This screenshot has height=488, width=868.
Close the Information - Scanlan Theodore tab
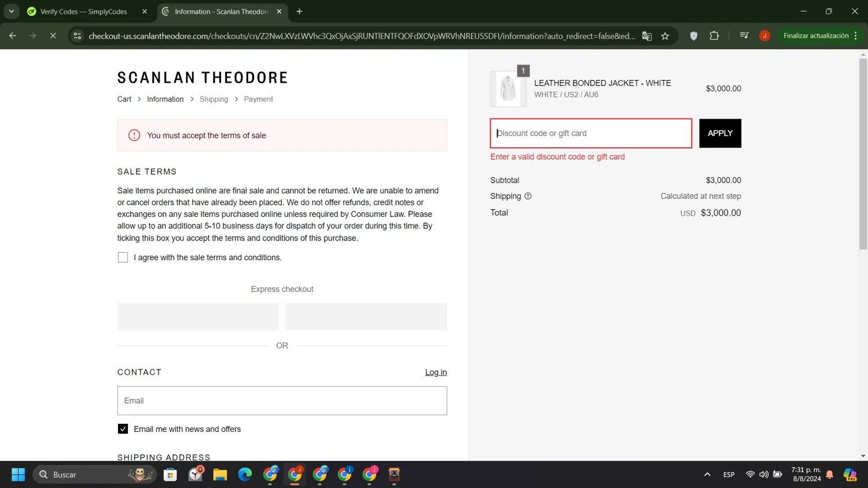point(279,12)
